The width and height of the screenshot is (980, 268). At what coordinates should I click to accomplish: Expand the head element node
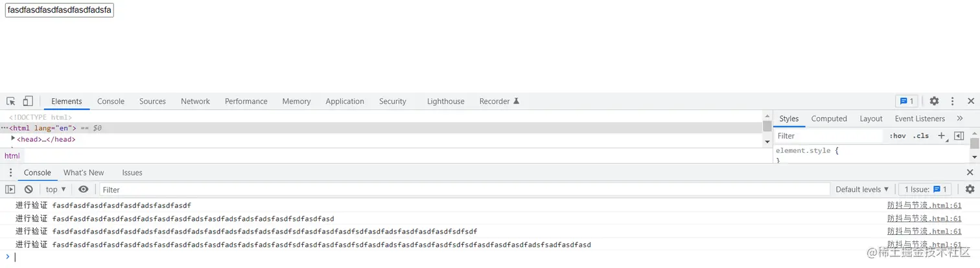coord(13,139)
